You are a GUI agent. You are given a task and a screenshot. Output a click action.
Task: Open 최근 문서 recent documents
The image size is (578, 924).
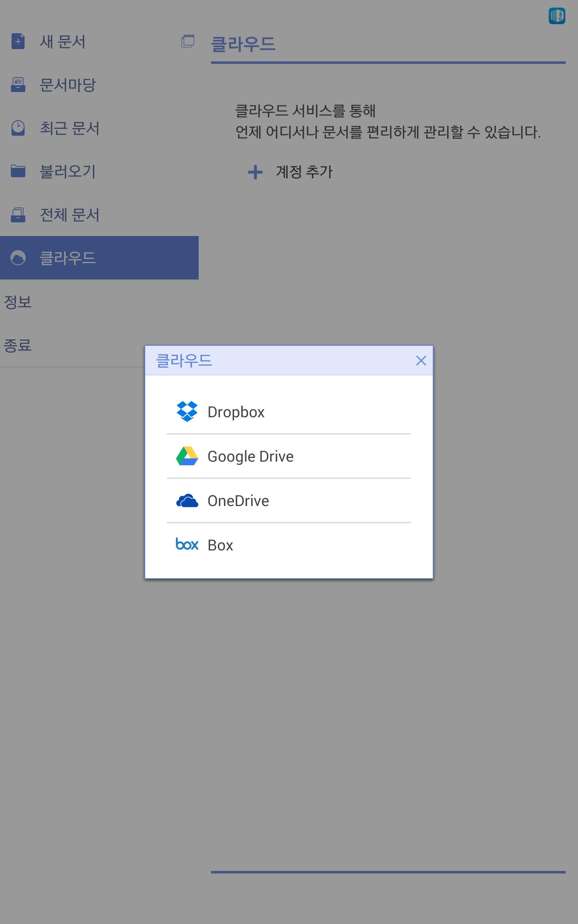(x=99, y=128)
